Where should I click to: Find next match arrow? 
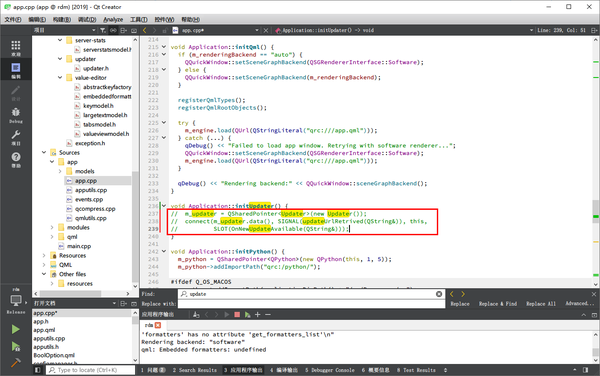[x=463, y=294]
